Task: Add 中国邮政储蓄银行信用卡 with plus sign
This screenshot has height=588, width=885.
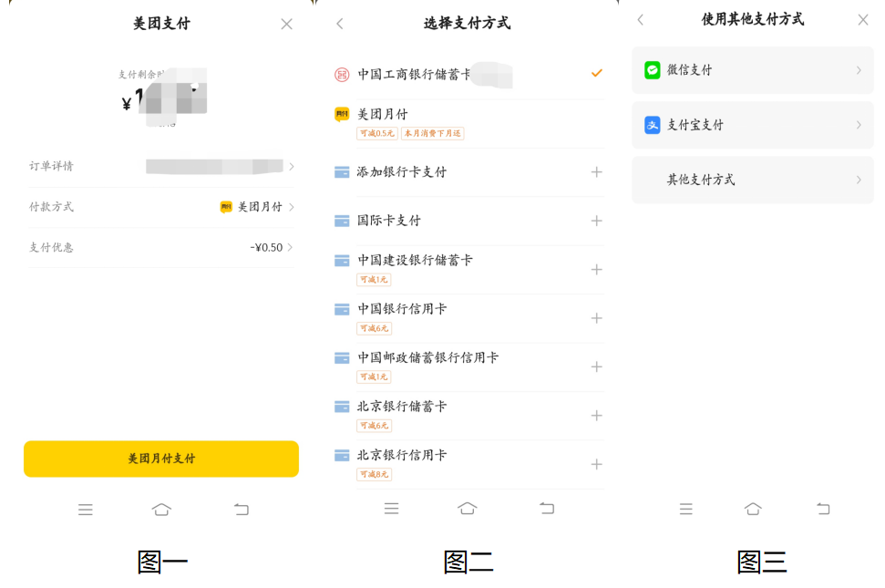Action: point(597,366)
